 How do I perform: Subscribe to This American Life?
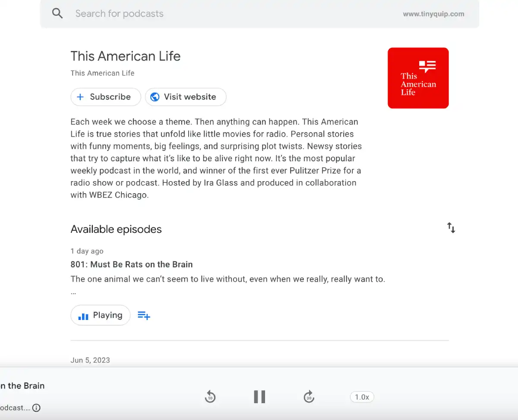105,97
